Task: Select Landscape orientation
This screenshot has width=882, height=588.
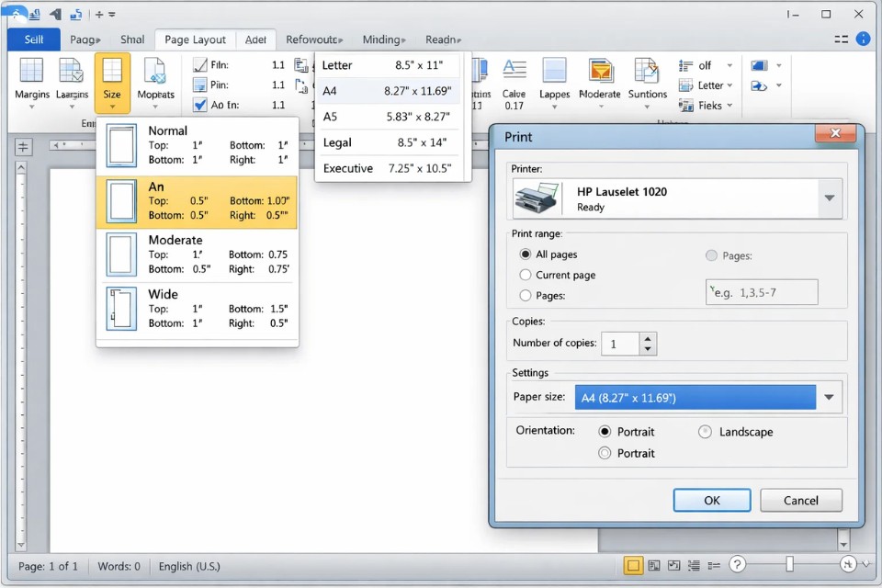Action: point(705,432)
